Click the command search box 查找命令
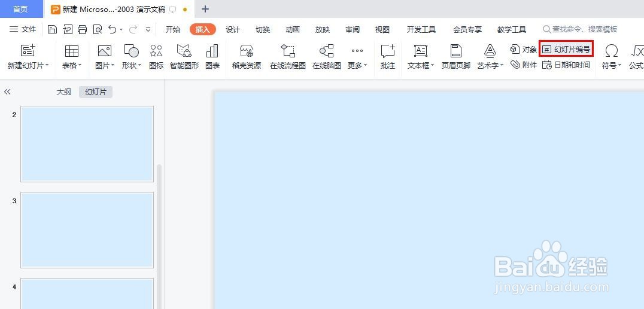The width and height of the screenshot is (644, 309). point(580,29)
